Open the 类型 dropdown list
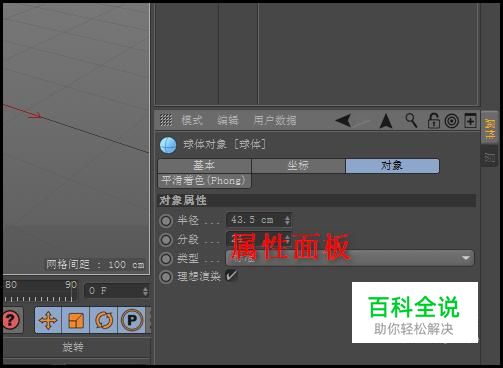 (x=350, y=258)
